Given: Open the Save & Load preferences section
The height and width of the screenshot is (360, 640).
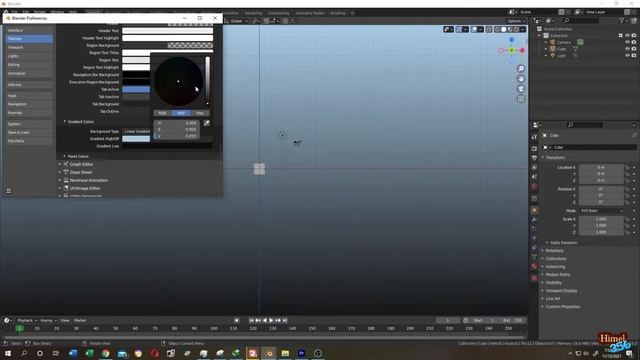Looking at the screenshot, I should point(29,132).
